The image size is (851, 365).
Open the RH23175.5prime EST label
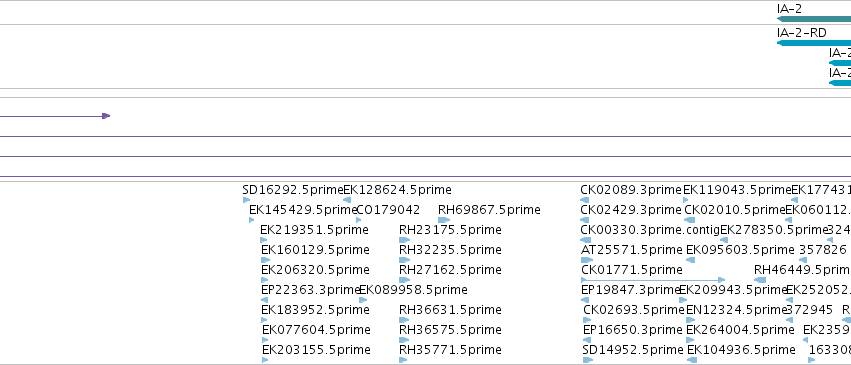450,230
